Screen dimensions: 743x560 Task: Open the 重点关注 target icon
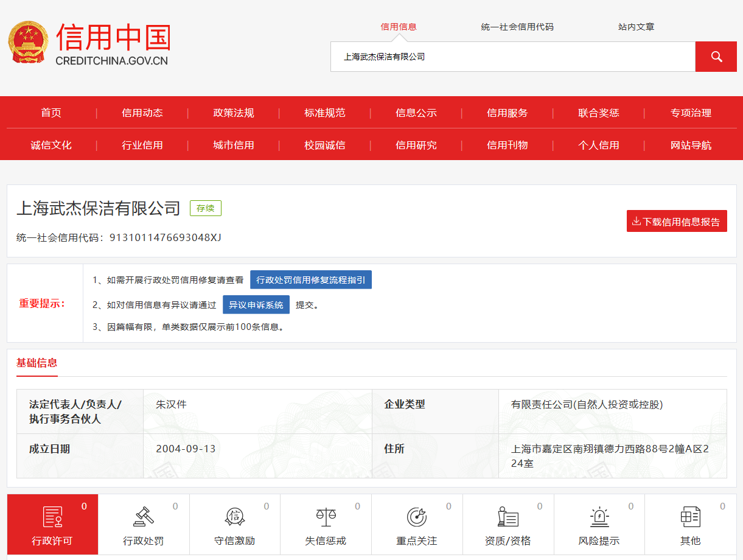(x=417, y=517)
